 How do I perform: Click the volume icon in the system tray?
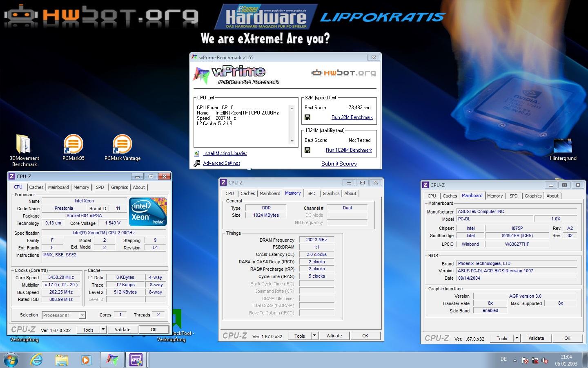click(x=545, y=360)
